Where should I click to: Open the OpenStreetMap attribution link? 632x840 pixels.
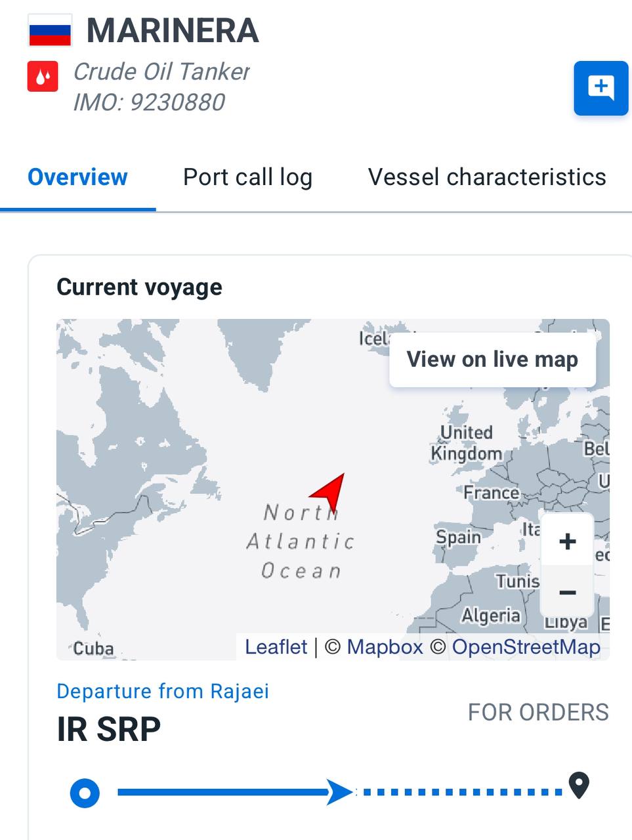(x=526, y=647)
